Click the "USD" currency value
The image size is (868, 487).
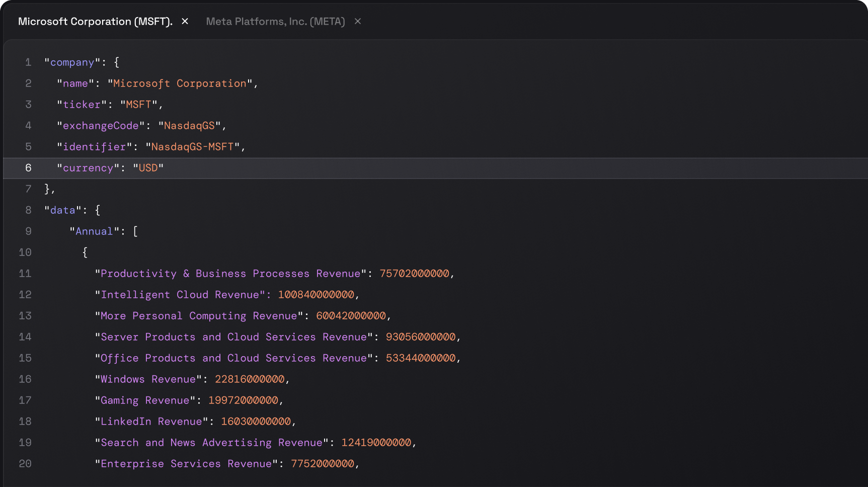[148, 168]
